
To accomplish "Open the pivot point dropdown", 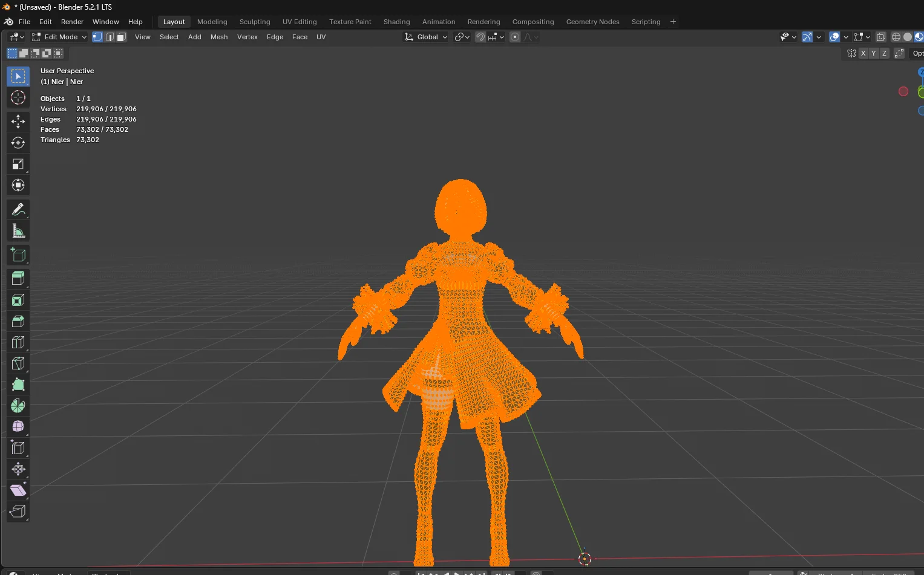I will (462, 37).
